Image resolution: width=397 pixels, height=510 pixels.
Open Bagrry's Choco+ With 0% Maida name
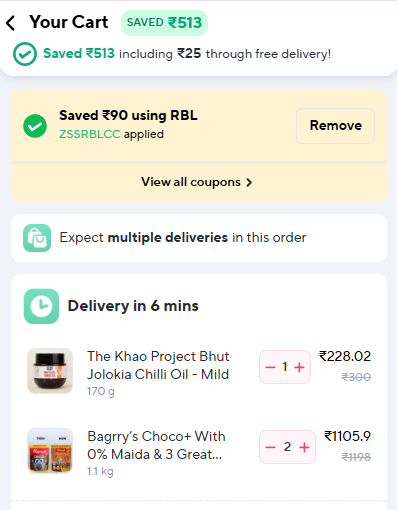pos(156,445)
